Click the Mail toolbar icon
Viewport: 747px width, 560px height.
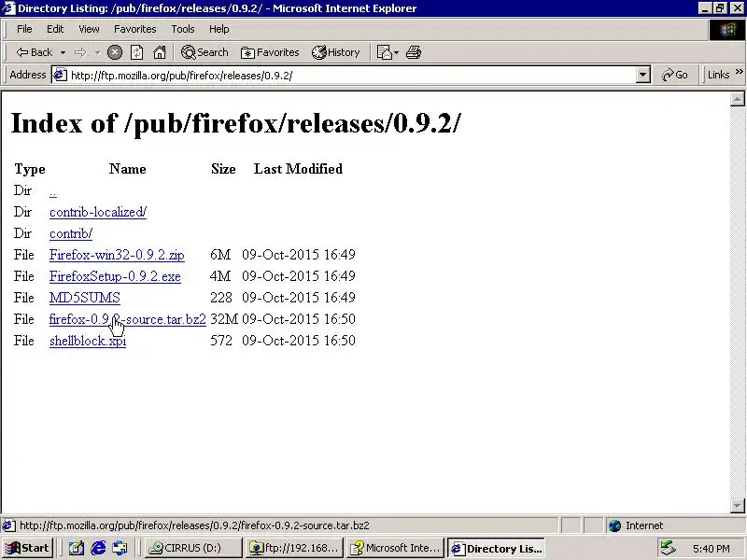384,52
